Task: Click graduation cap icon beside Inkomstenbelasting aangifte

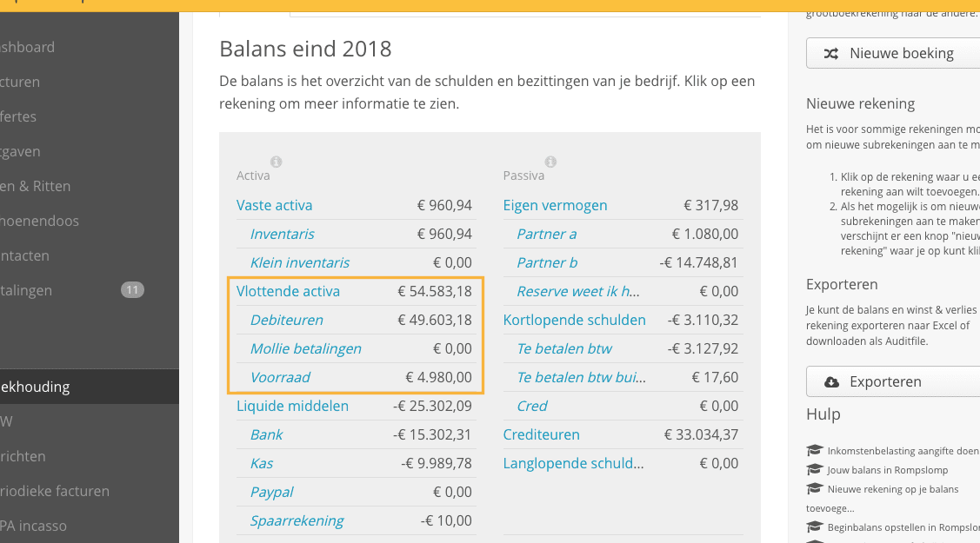Action: pos(815,450)
